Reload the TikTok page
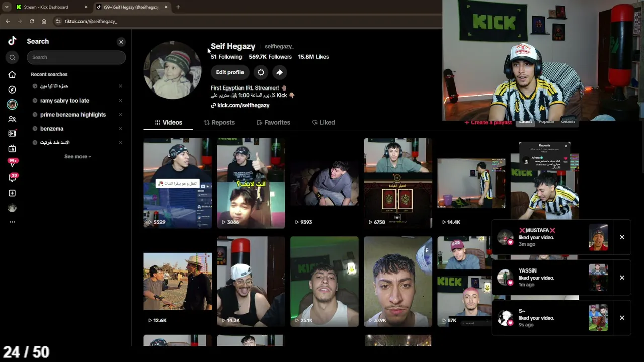This screenshot has width=644, height=362. point(32,21)
